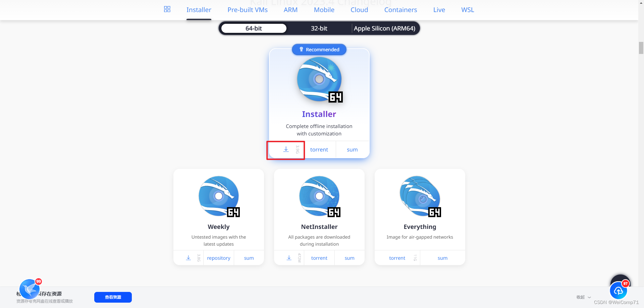Open the Cloud tab
644x308 pixels.
point(359,10)
